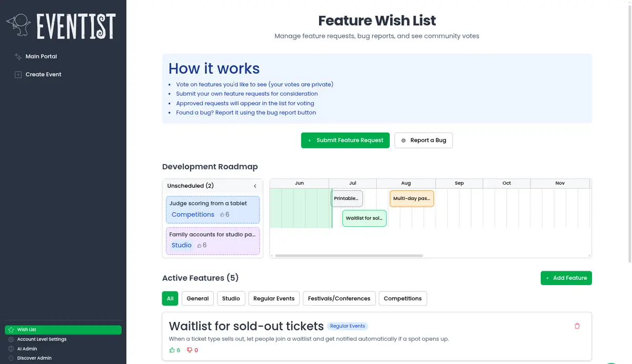Click the Sep month header

tap(459, 183)
